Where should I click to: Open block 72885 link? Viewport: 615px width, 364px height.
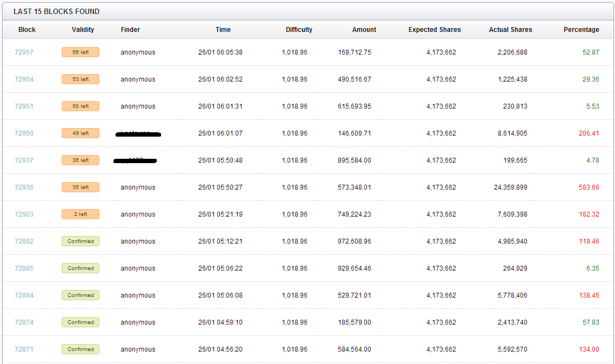point(24,268)
